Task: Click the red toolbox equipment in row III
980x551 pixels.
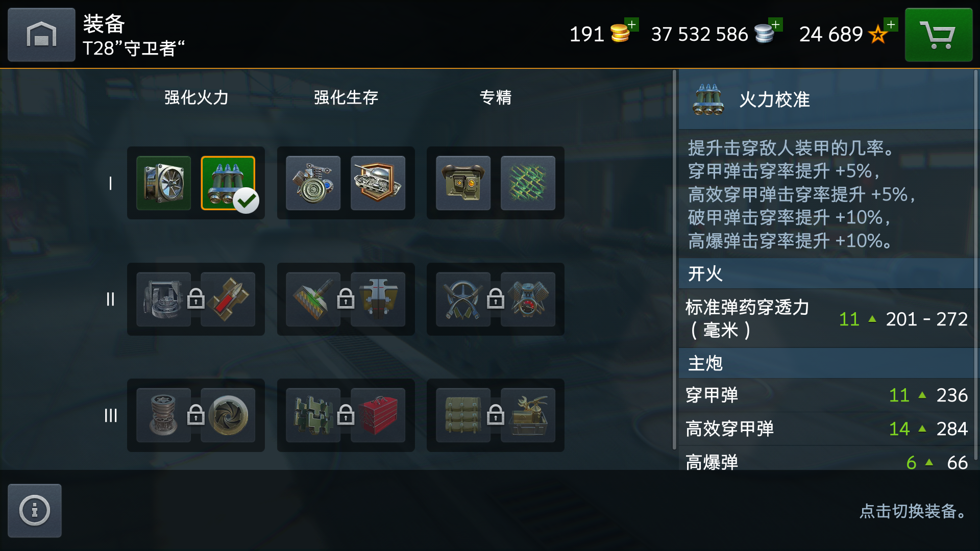Action: tap(378, 415)
